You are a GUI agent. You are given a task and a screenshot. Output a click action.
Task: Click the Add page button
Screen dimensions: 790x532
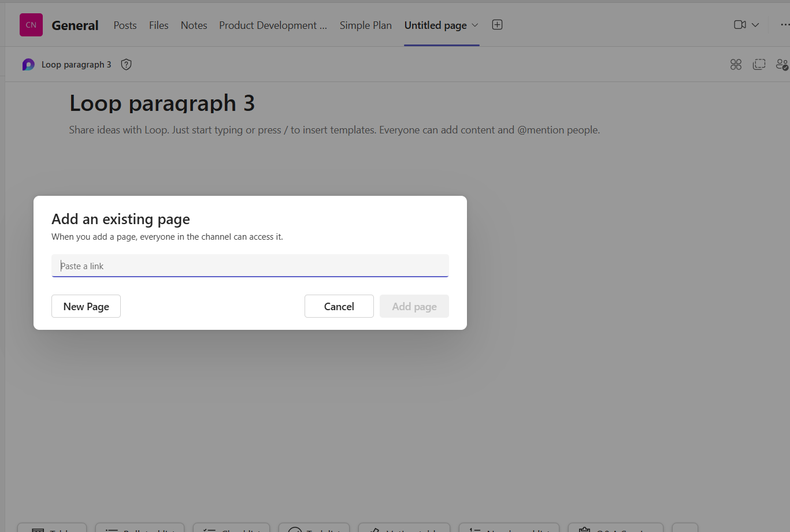(414, 306)
